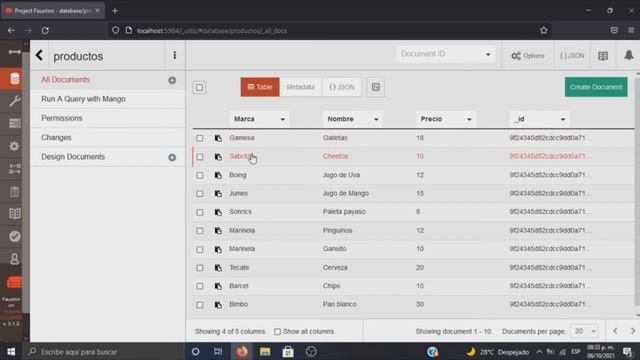Image resolution: width=640 pixels, height=360 pixels.
Task: Open the Document ID search dropdown
Action: click(x=445, y=54)
